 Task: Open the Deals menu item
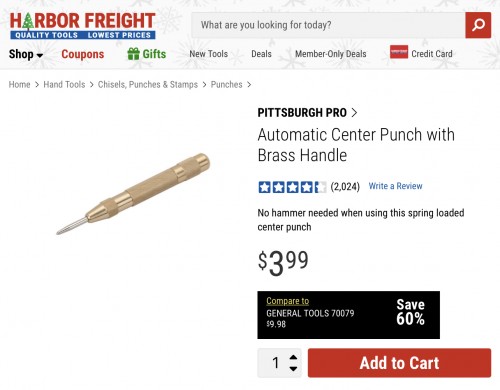[x=261, y=54]
